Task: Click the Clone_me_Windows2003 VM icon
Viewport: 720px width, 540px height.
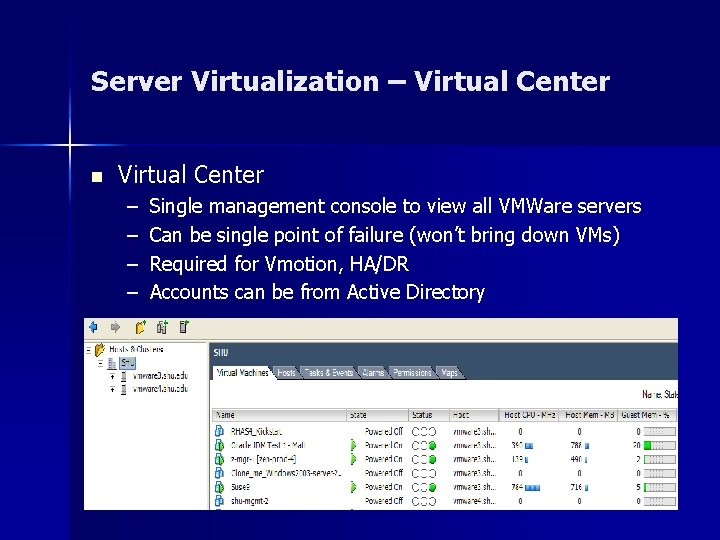Action: coord(219,473)
